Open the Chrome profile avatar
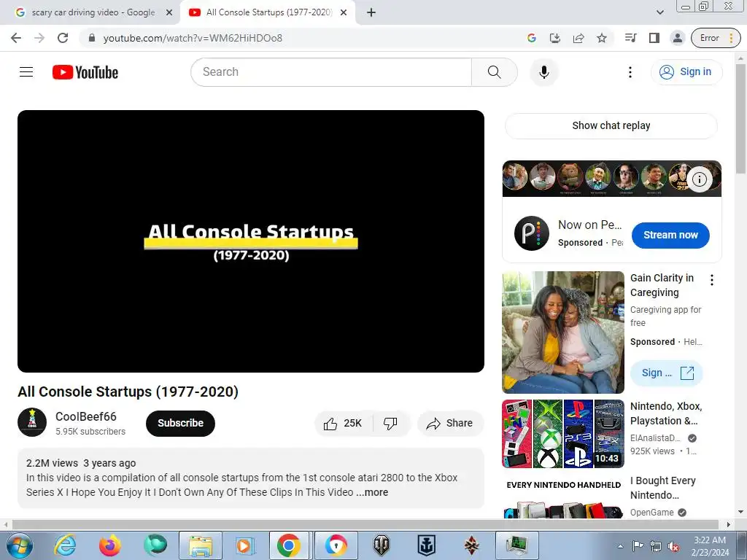Viewport: 747px width, 560px height. [x=677, y=38]
